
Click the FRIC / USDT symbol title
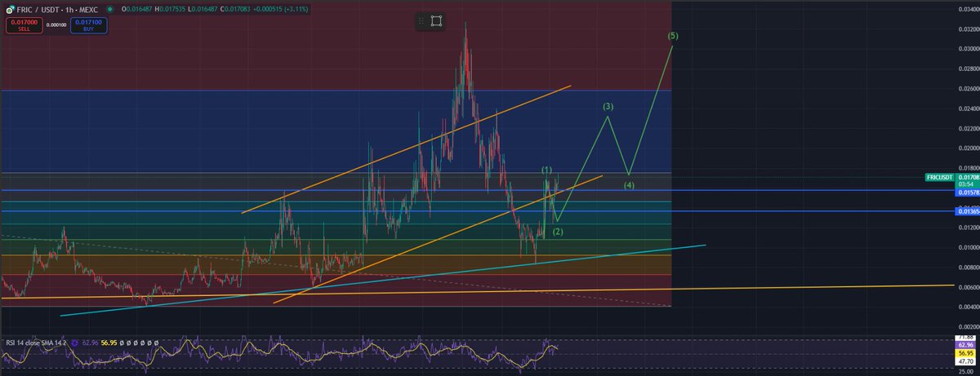[x=39, y=8]
